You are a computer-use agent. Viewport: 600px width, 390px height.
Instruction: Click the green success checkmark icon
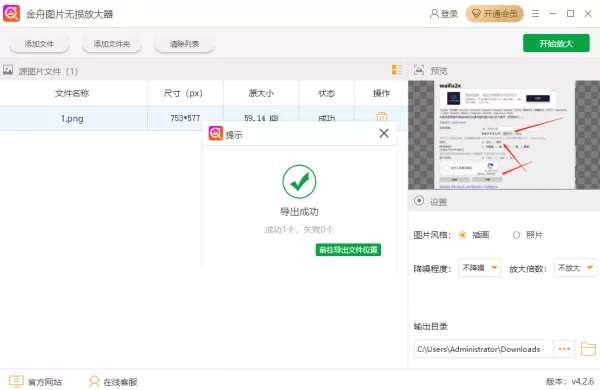pyautogui.click(x=299, y=181)
